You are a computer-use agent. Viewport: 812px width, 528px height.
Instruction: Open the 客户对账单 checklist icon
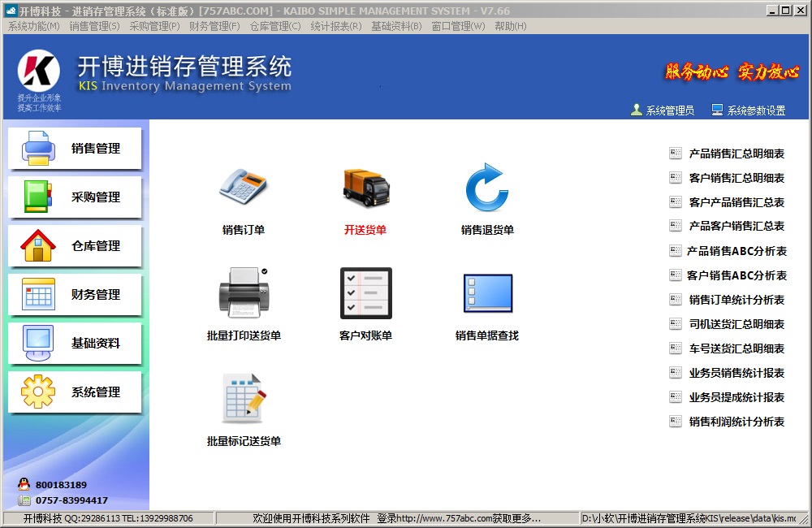365,293
